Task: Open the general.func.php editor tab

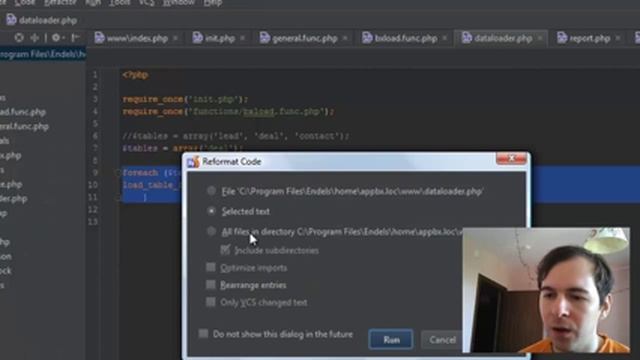Action: point(304,38)
